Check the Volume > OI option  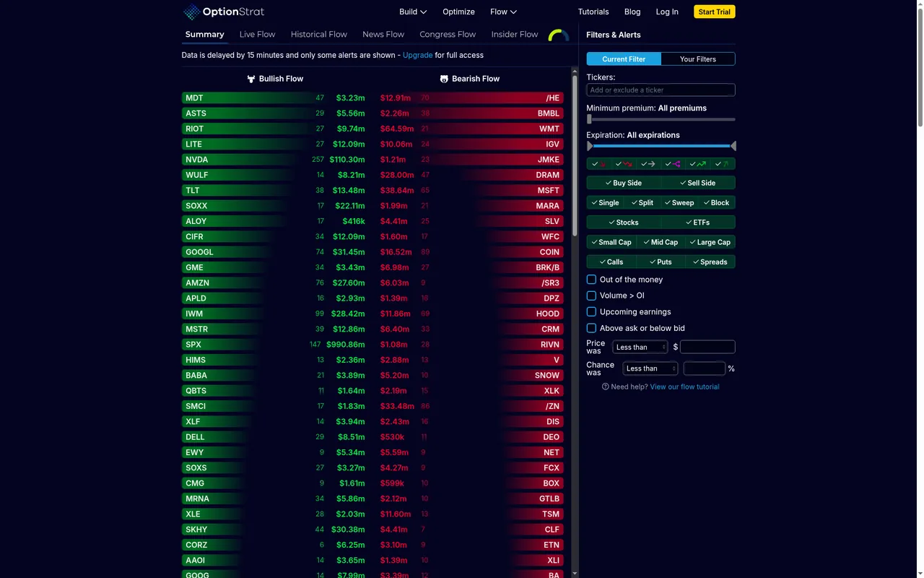[591, 296]
